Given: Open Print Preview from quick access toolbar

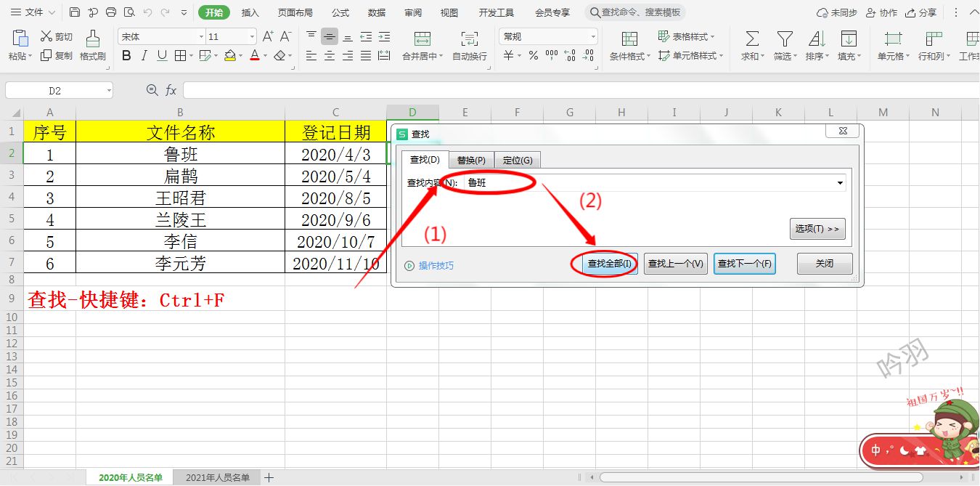Looking at the screenshot, I should click(x=129, y=12).
